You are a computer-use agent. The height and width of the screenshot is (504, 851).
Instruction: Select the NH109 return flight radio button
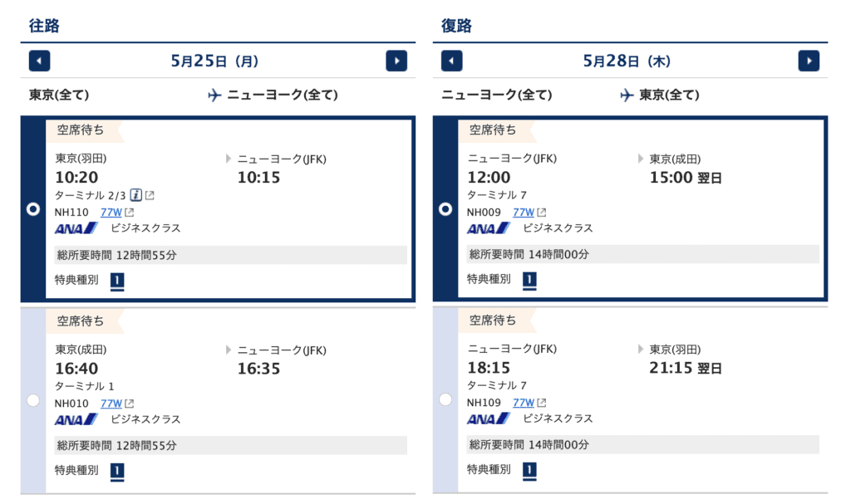point(445,399)
